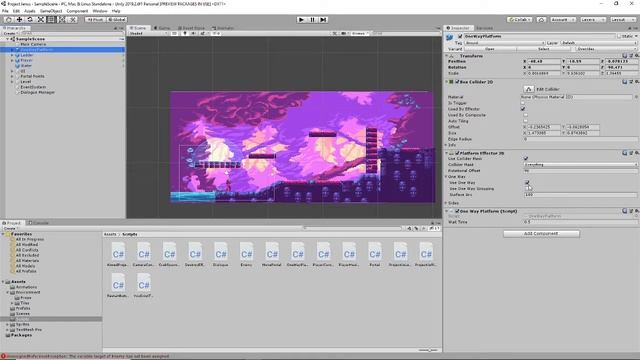Open the Shaded draw mode dropdown
Image resolution: width=640 pixels, height=360 pixels.
tap(148, 33)
